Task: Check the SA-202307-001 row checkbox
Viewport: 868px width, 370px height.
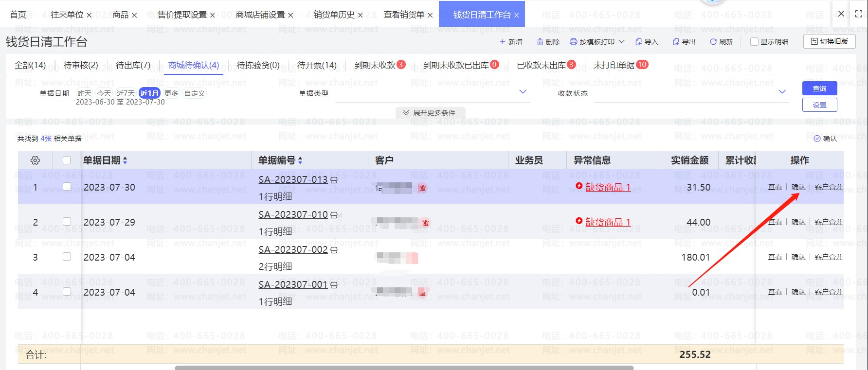Action: pos(67,291)
